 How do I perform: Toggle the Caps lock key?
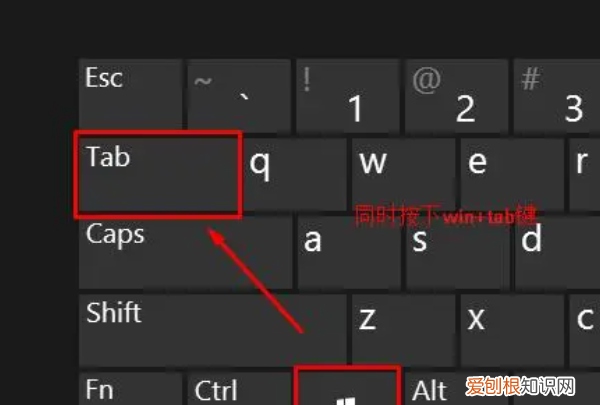[x=186, y=253]
